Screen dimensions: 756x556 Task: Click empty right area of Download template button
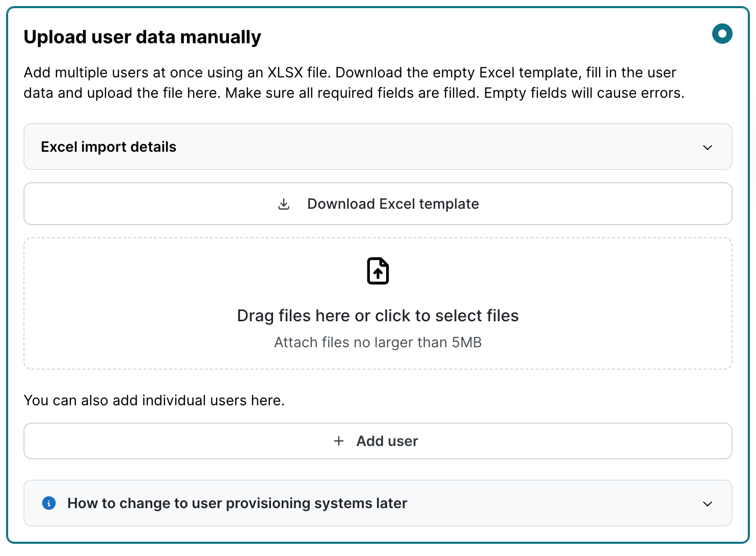(x=611, y=204)
